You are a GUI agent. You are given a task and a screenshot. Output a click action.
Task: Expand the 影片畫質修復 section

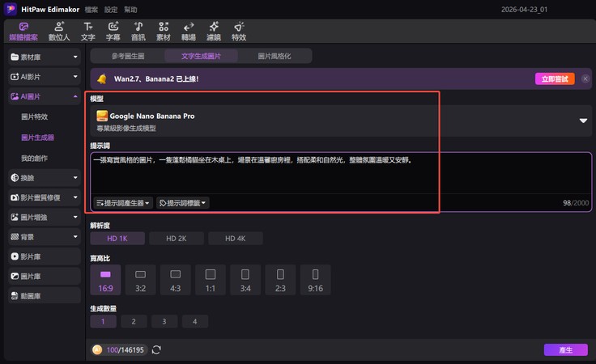[x=45, y=197]
